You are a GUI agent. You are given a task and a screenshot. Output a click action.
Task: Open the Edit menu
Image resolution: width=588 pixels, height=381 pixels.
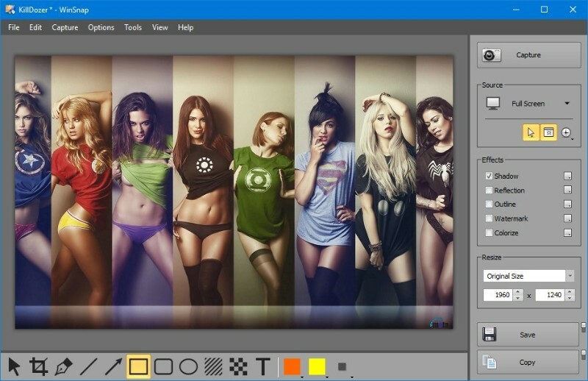point(35,27)
